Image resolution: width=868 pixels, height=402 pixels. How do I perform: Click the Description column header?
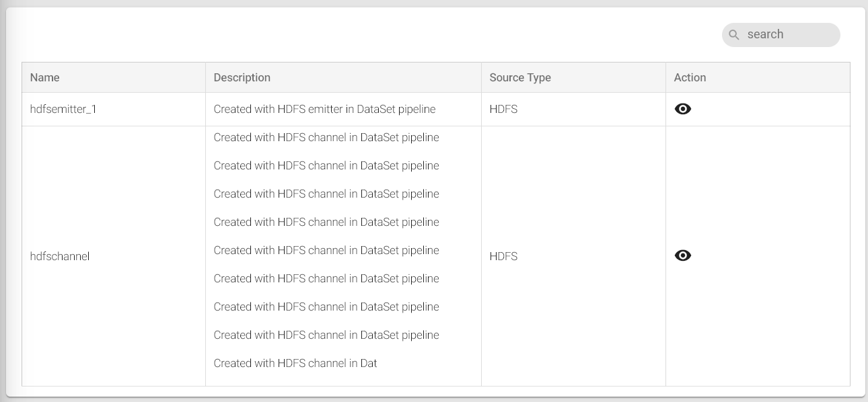[x=242, y=77]
